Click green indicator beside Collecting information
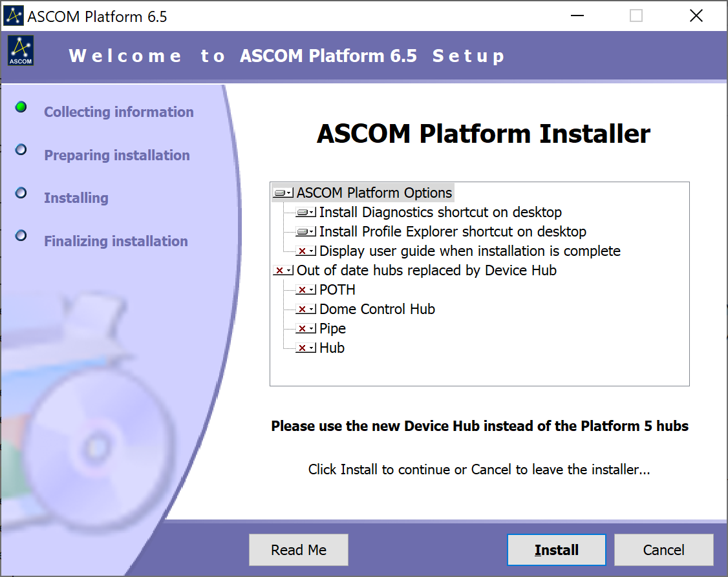This screenshot has width=728, height=577. tap(21, 107)
